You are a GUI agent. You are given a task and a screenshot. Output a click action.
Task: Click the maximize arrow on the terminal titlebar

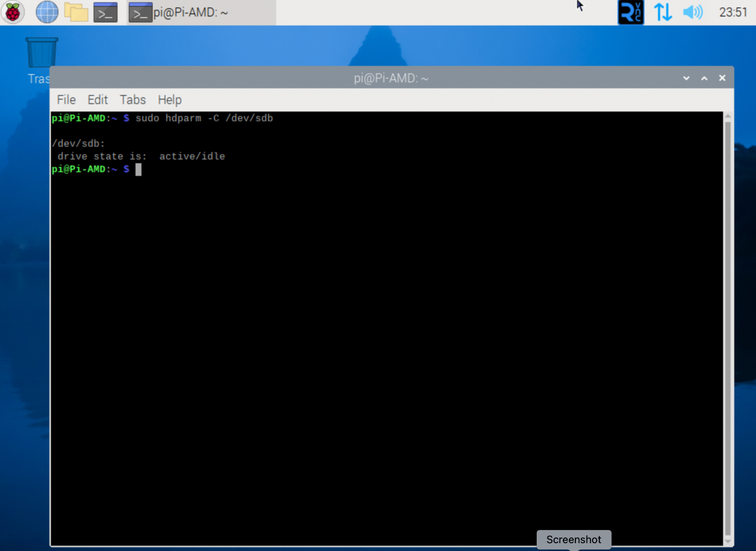[704, 78]
